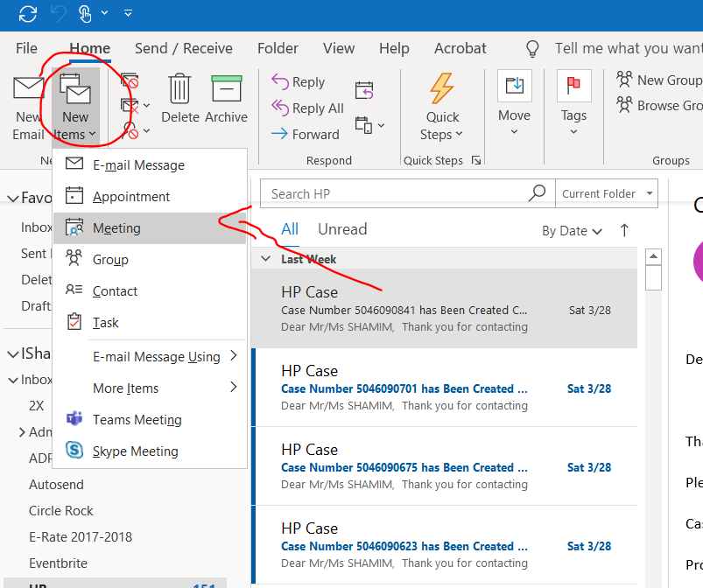Choose Contact in the New Items menu
Screen dimensions: 703x588
point(150,290)
